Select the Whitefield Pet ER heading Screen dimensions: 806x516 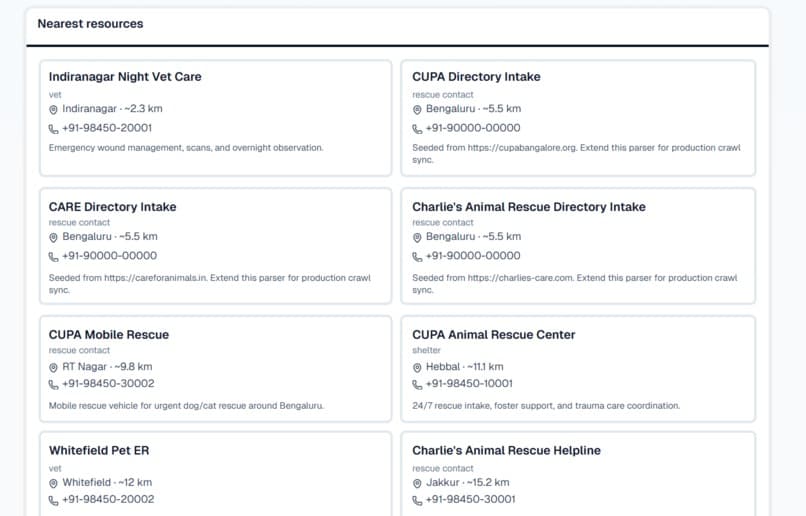coord(99,450)
